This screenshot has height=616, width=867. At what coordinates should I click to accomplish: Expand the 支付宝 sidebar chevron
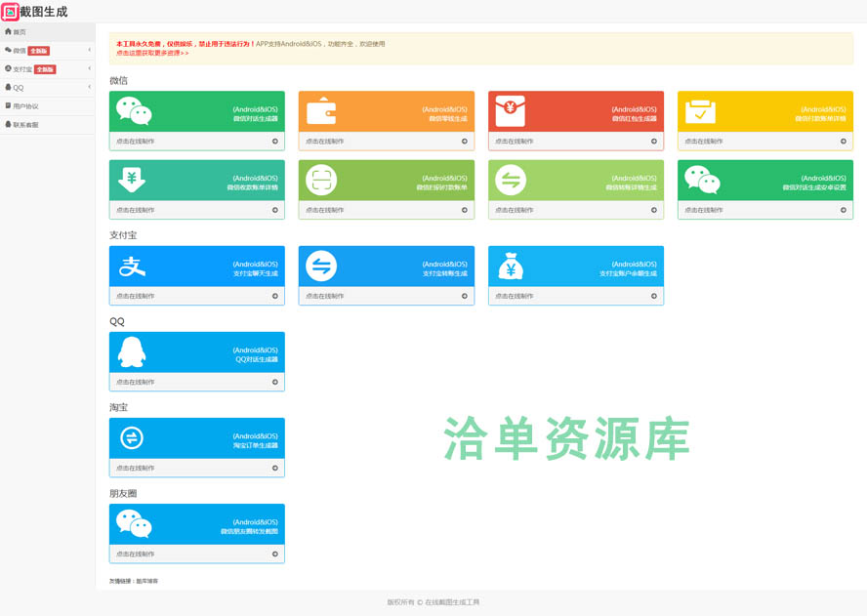(x=90, y=68)
